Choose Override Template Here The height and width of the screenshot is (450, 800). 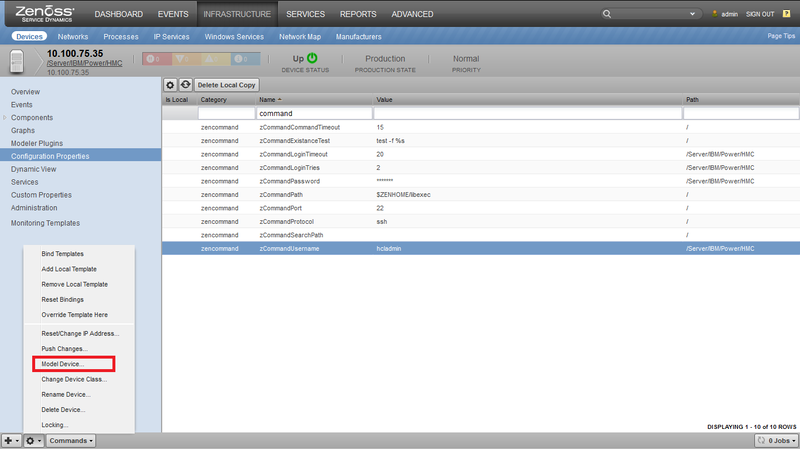click(74, 315)
